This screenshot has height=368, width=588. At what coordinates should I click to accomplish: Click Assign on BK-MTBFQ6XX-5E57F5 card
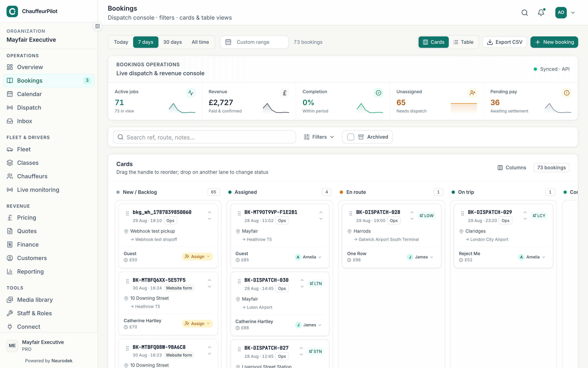click(197, 324)
